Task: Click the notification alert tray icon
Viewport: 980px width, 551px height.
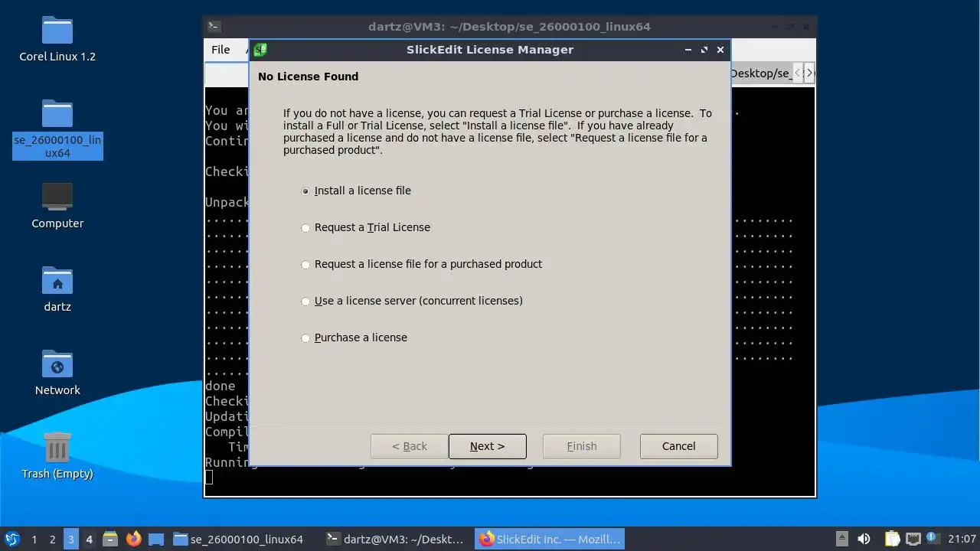Action: click(x=933, y=538)
